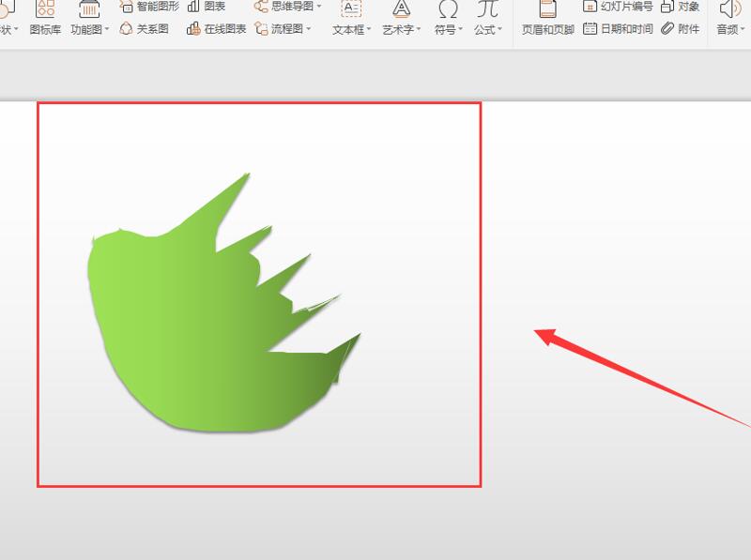Open 页眉和页脚 header and footer

pos(548,18)
